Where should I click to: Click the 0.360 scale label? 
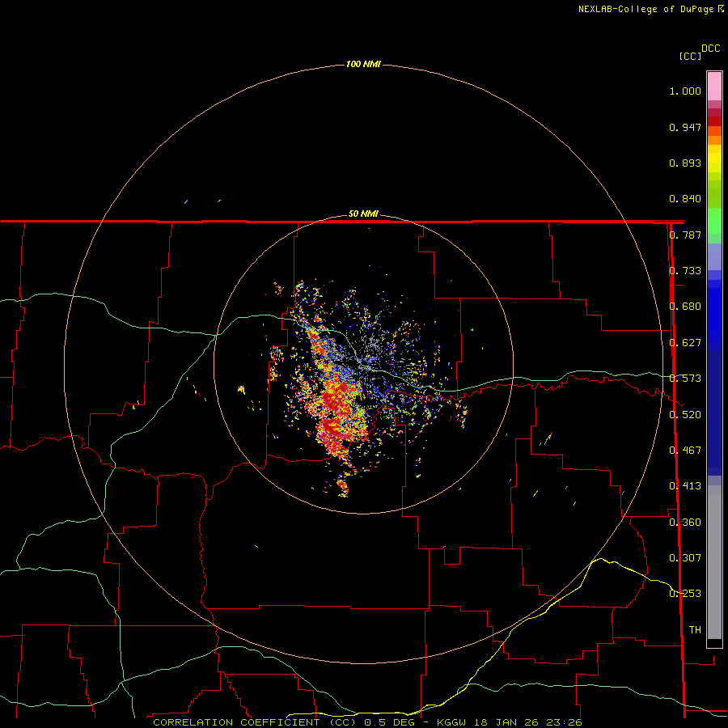(685, 523)
